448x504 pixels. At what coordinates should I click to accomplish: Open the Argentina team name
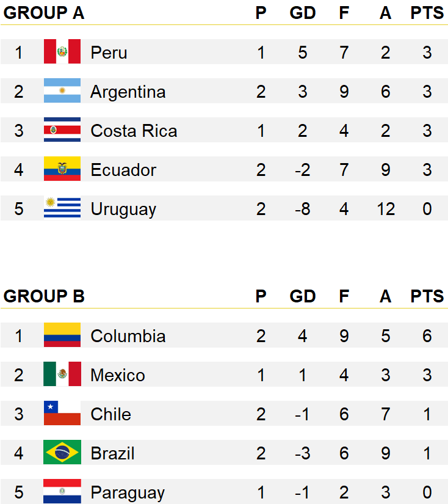(x=128, y=92)
